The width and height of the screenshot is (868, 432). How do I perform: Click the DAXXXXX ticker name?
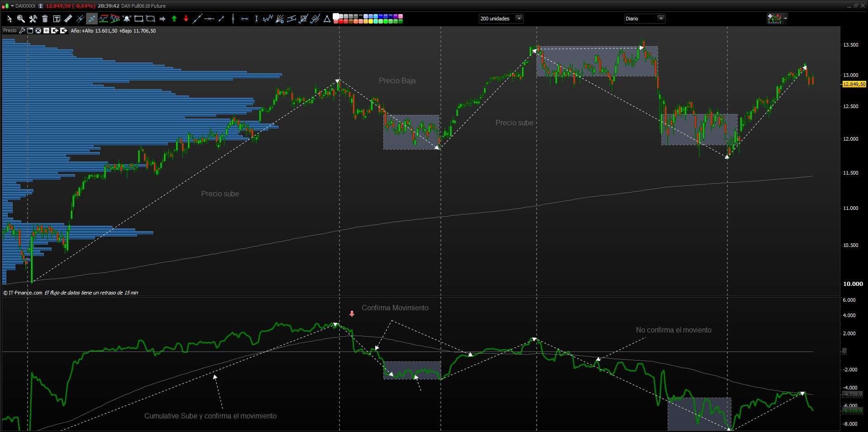tap(25, 6)
